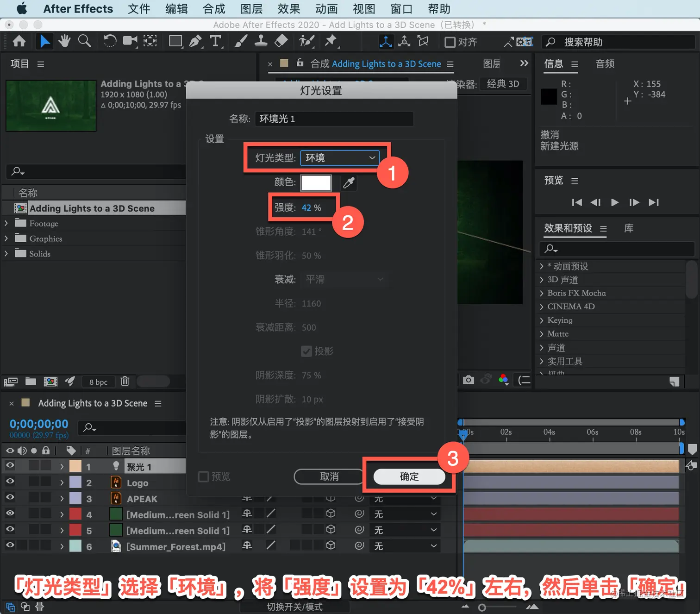Open the Apple menu
Viewport: 700px width, 614px height.
pos(22,9)
